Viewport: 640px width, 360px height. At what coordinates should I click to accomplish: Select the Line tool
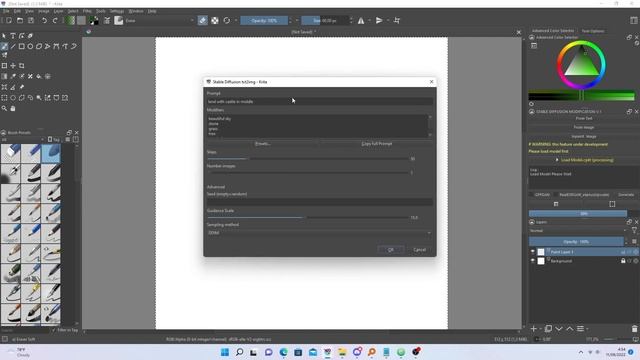click(x=13, y=47)
